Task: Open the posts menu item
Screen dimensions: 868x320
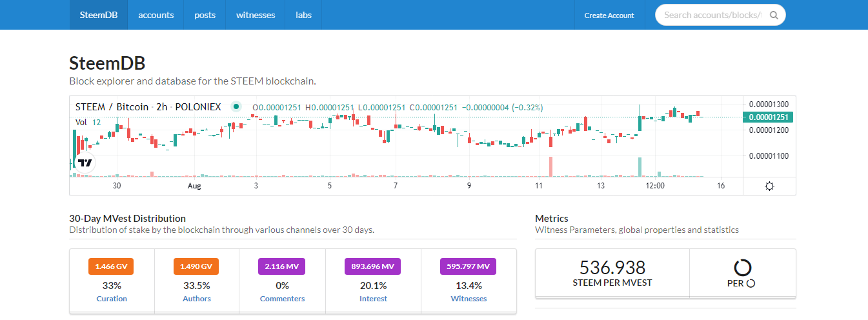Action: (x=205, y=15)
